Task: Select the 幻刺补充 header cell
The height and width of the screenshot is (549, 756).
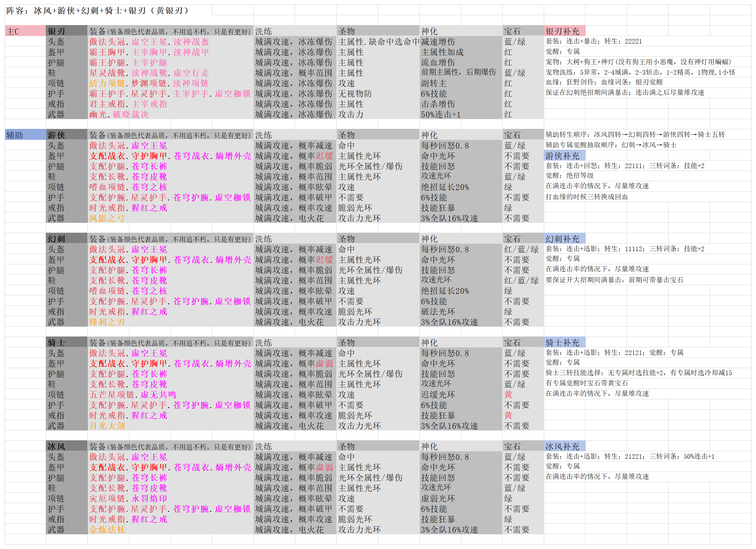Action: click(564, 239)
